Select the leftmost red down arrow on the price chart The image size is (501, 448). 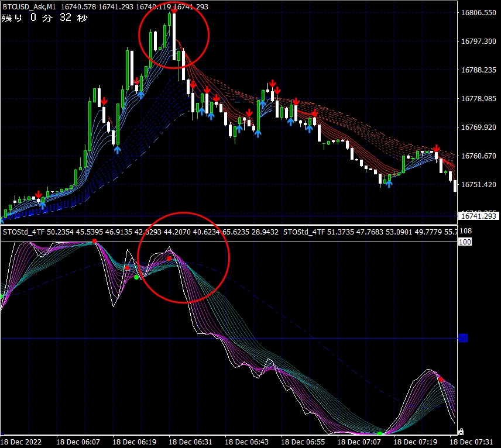tap(39, 194)
